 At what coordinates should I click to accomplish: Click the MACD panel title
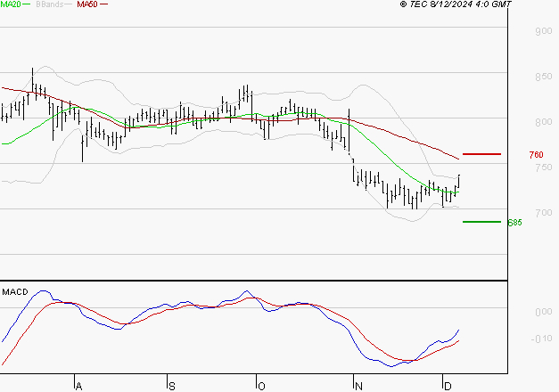pyautogui.click(x=15, y=291)
